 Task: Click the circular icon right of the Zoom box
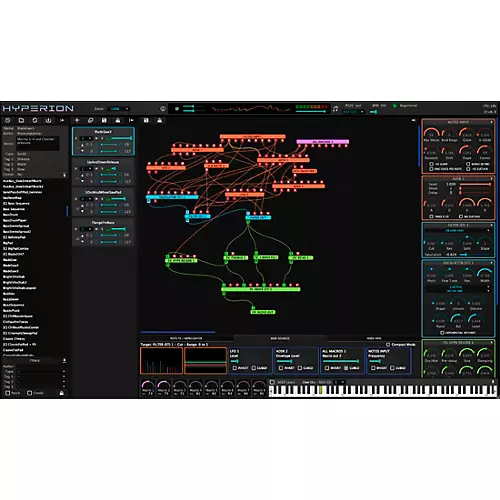tap(163, 109)
